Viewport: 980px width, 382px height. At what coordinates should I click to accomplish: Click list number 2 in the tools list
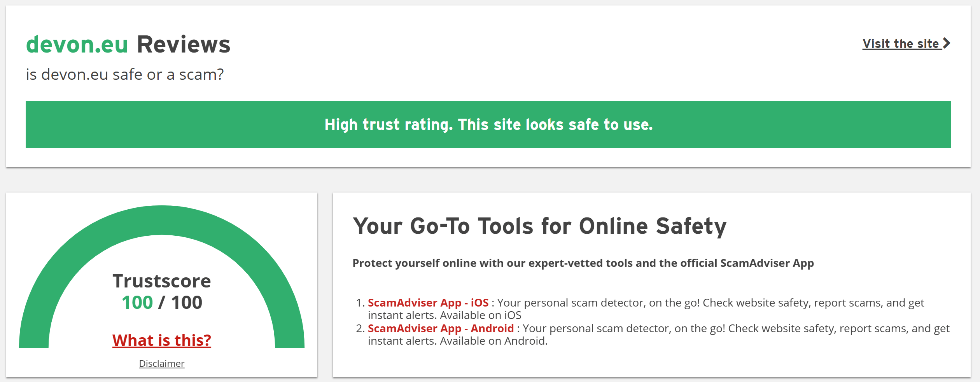[x=360, y=328]
